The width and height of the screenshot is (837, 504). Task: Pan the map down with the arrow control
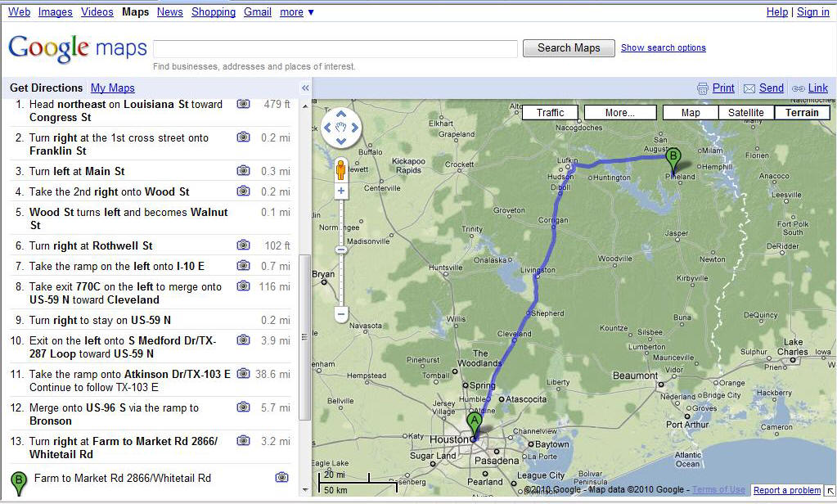tap(341, 142)
